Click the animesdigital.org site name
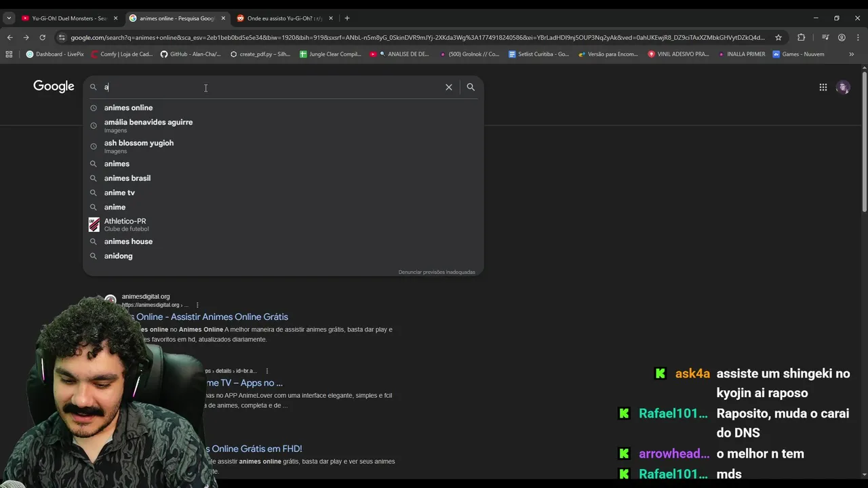The height and width of the screenshot is (488, 868). 146,296
